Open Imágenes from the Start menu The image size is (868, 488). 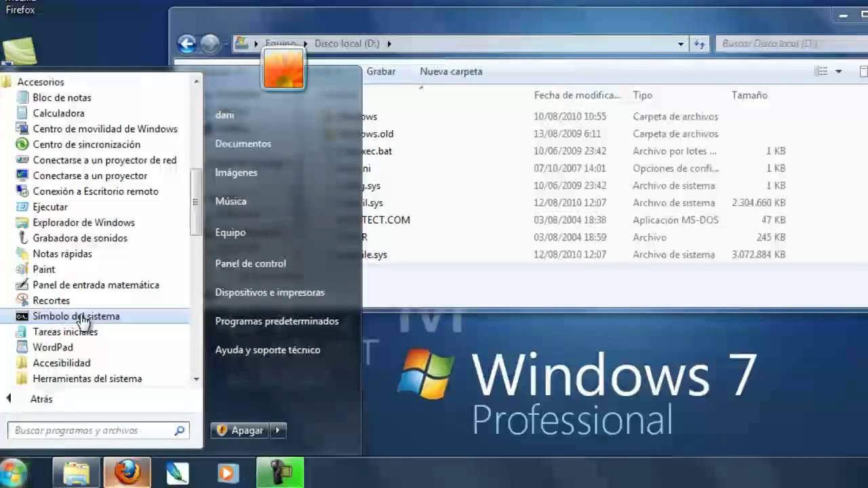tap(236, 172)
